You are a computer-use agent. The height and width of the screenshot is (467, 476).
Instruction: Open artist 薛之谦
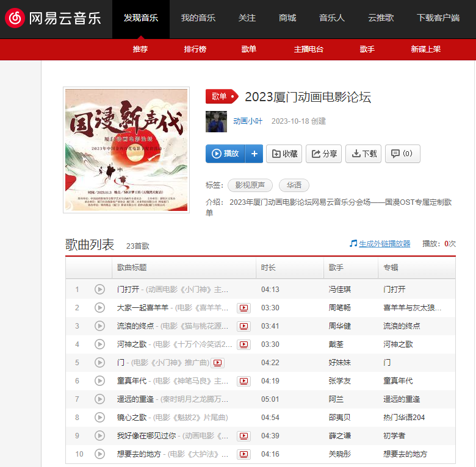[340, 436]
